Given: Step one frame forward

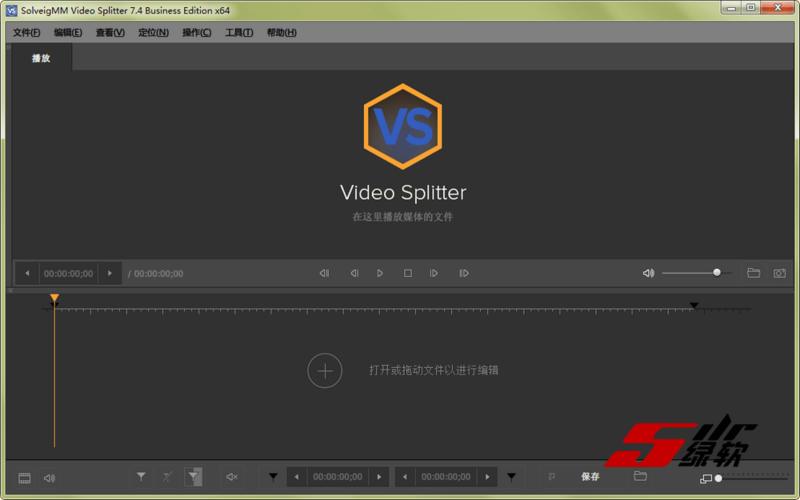Looking at the screenshot, I should click(x=434, y=273).
